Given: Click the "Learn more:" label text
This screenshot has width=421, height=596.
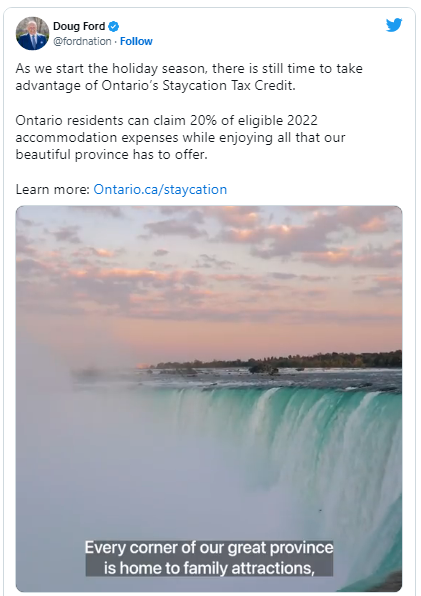Looking at the screenshot, I should tap(52, 189).
